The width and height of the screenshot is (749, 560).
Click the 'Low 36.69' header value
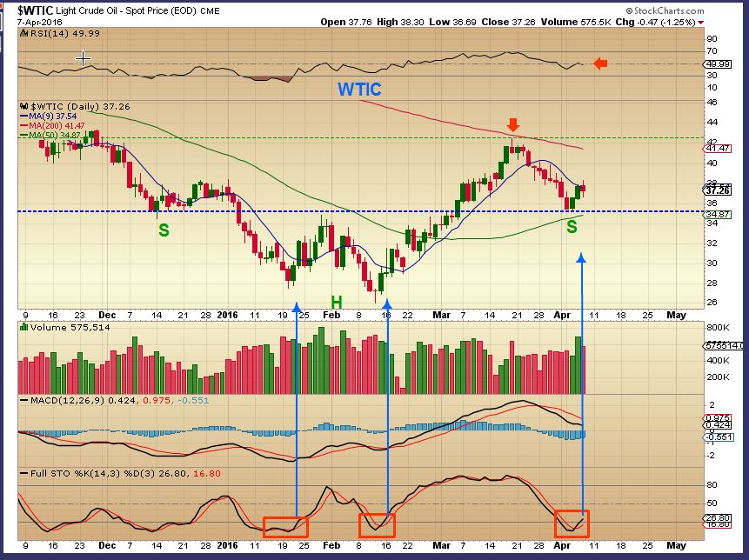pyautogui.click(x=453, y=22)
